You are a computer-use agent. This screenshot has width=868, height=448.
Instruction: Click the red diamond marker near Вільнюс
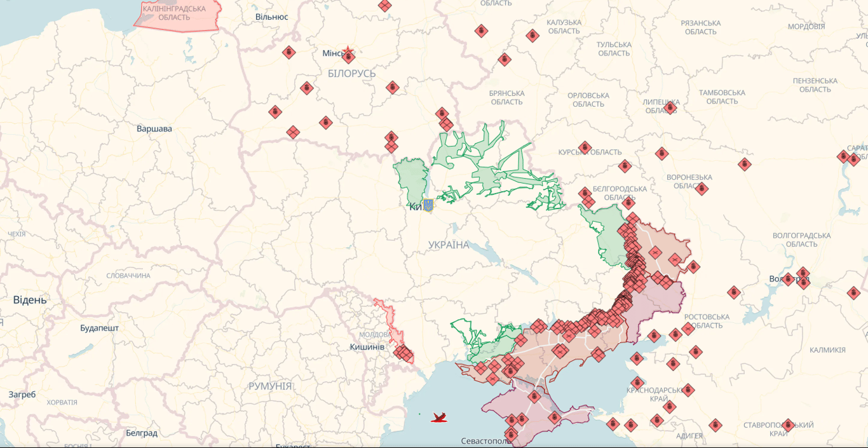(x=289, y=51)
